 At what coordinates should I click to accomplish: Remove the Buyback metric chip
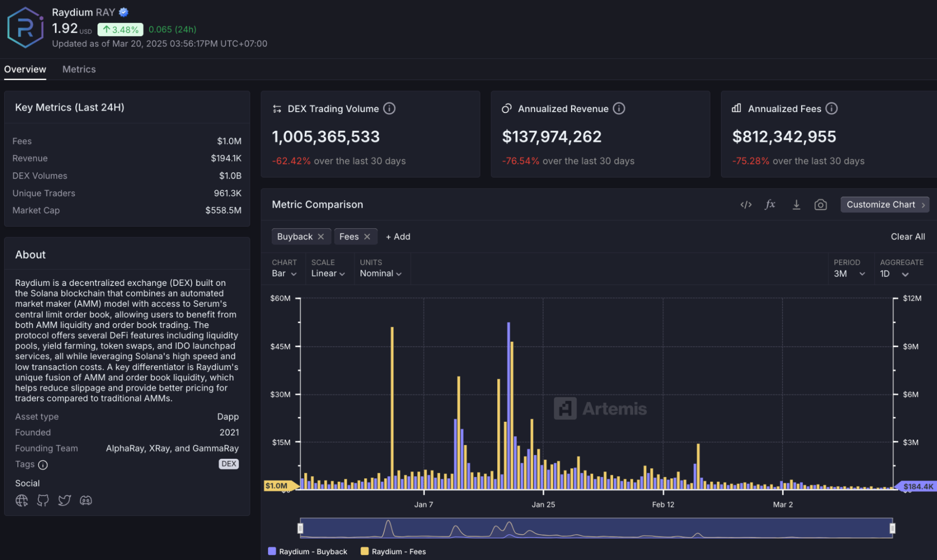click(x=321, y=237)
